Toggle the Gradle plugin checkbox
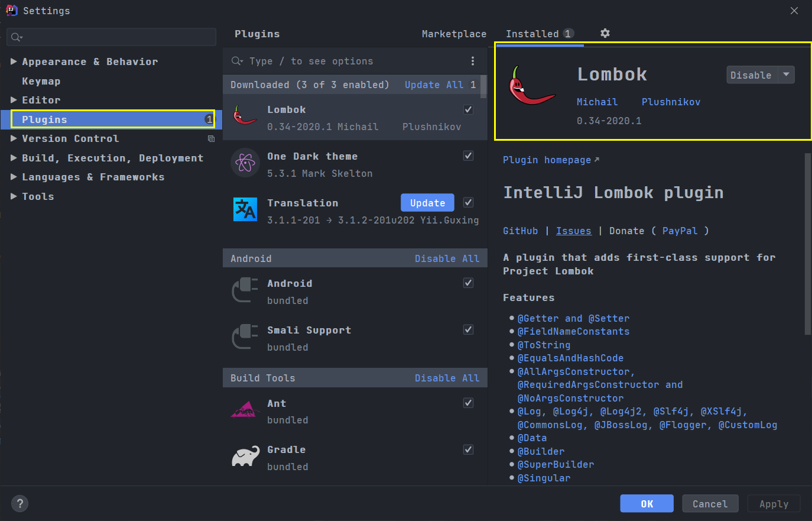The width and height of the screenshot is (812, 521). [469, 449]
